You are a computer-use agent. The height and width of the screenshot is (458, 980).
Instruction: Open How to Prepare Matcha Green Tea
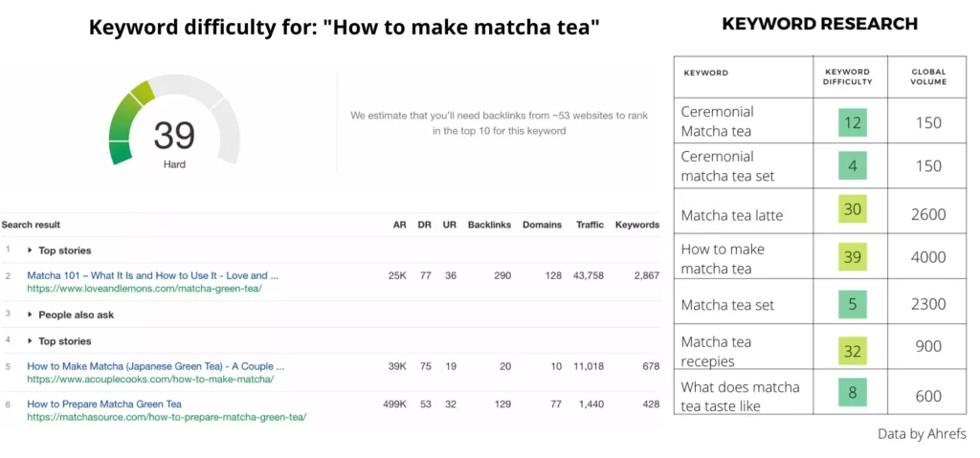tap(103, 404)
